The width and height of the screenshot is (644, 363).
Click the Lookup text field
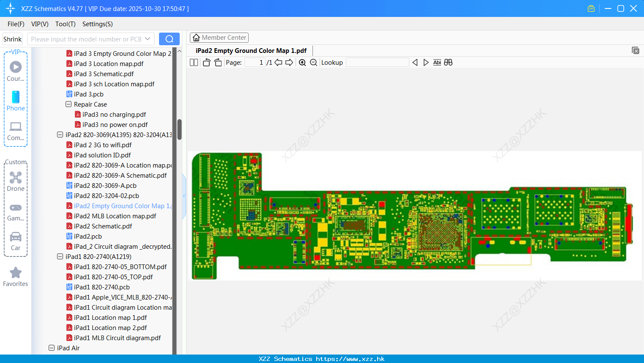[x=377, y=63]
